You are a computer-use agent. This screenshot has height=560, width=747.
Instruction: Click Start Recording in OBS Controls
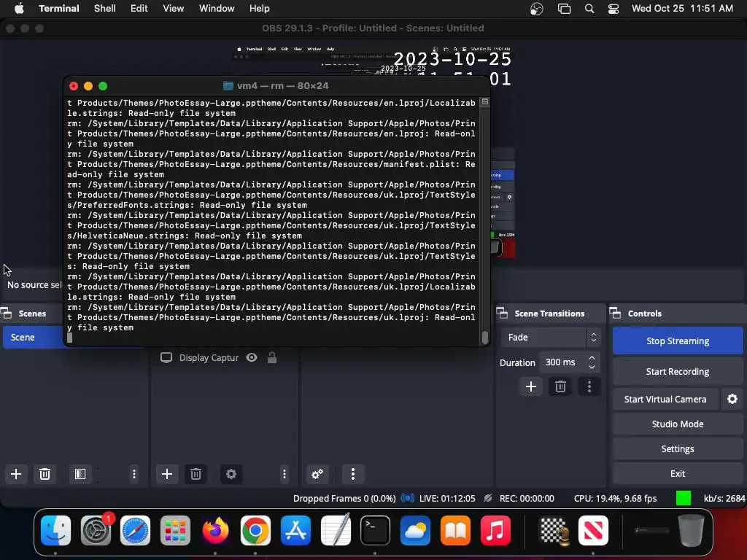coord(678,371)
